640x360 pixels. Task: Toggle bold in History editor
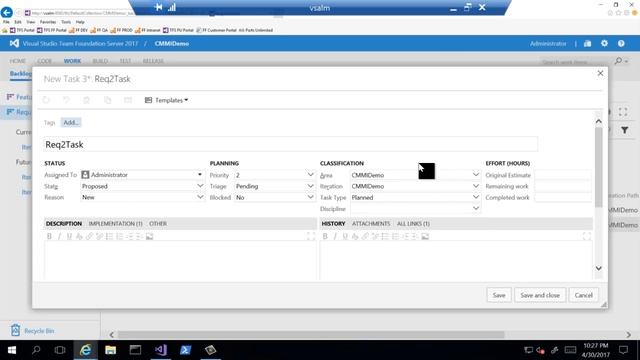(x=325, y=236)
